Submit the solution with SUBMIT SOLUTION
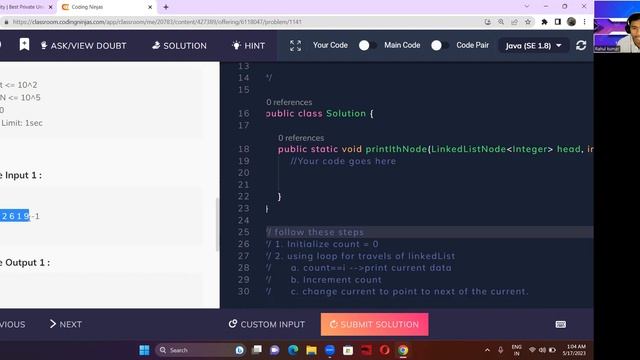This screenshot has height=360, width=640. coord(374,324)
